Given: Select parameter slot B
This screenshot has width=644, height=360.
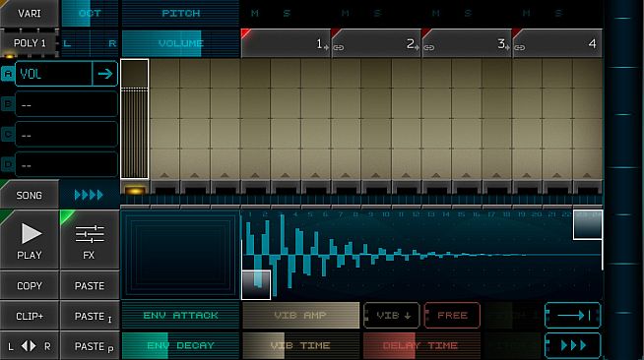Looking at the screenshot, I should pos(8,104).
